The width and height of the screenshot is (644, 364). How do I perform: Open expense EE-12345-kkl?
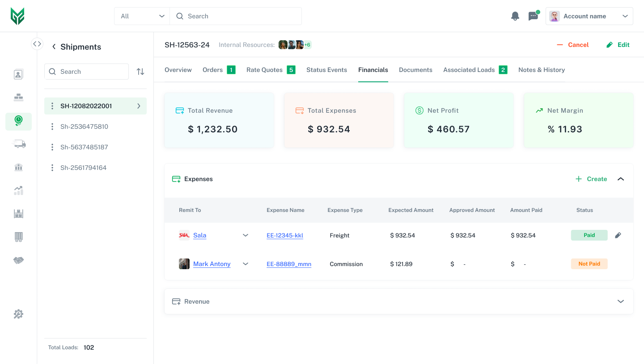(285, 235)
